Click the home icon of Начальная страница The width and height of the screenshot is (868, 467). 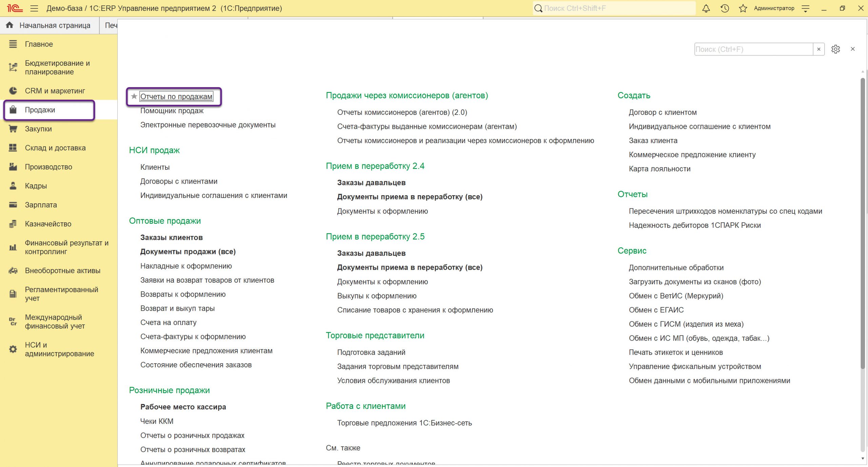(x=9, y=25)
